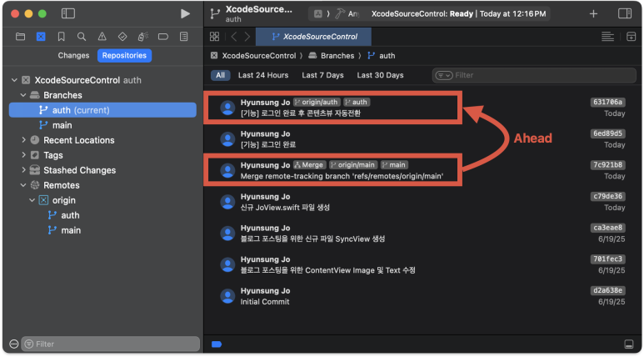Screen dimensions: 644x357
Task: Switch to the Changes tab
Action: 73,56
